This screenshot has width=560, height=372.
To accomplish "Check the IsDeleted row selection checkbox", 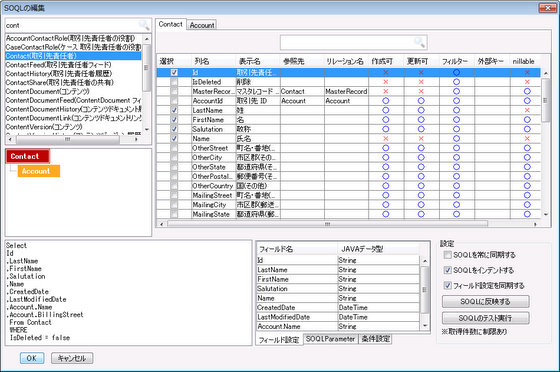I will pyautogui.click(x=174, y=82).
